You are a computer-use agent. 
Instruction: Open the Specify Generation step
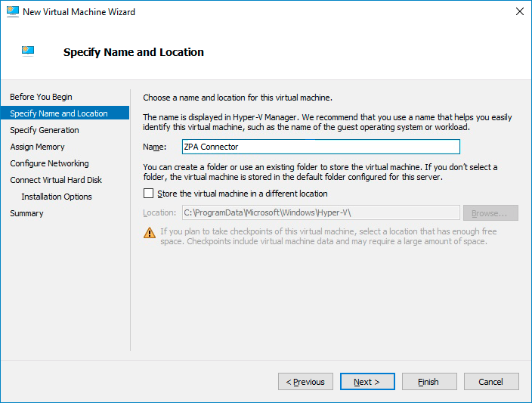coord(45,130)
